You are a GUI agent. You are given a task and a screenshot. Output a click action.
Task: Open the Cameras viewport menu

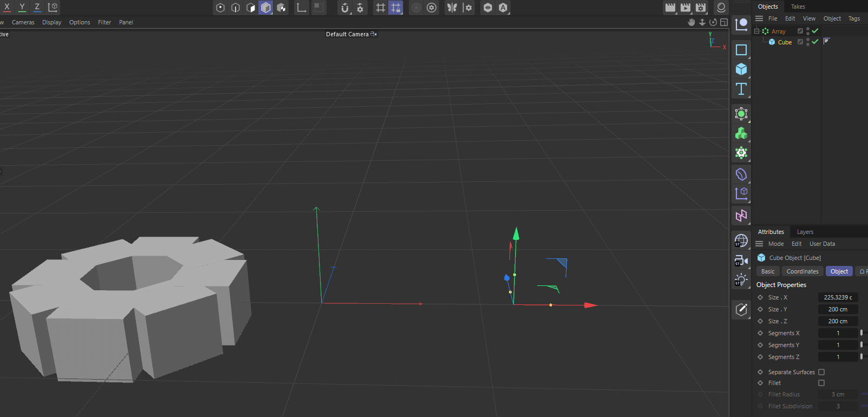23,22
